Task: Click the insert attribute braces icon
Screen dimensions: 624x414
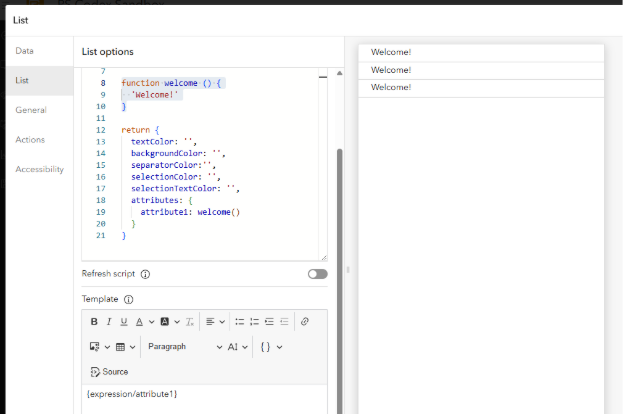Action: click(x=265, y=347)
